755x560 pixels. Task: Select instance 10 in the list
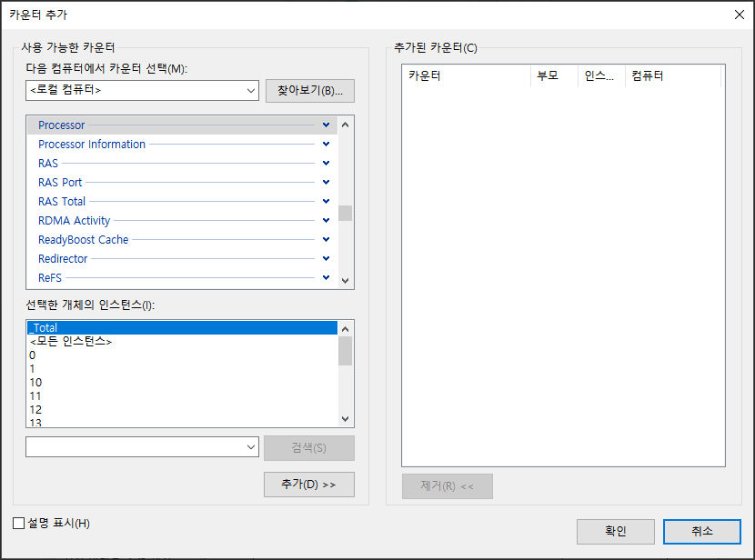(183, 383)
